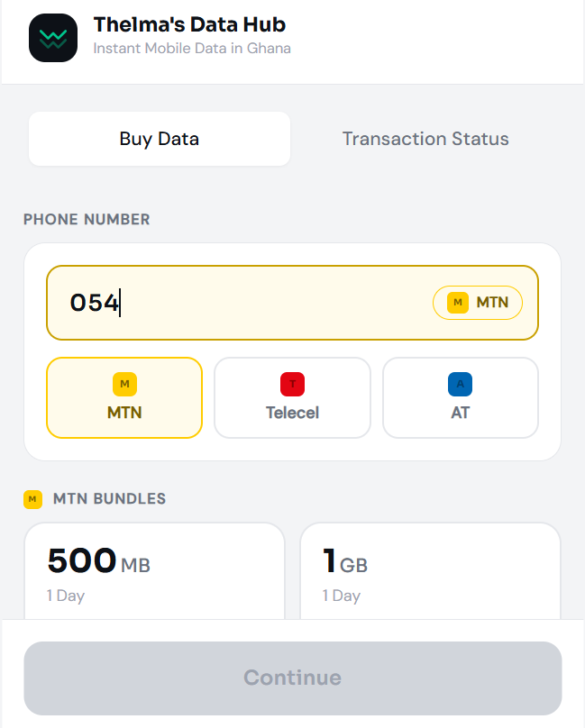Pick the 1 GB bundle card
Image resolution: width=585 pixels, height=728 pixels.
coord(430,571)
